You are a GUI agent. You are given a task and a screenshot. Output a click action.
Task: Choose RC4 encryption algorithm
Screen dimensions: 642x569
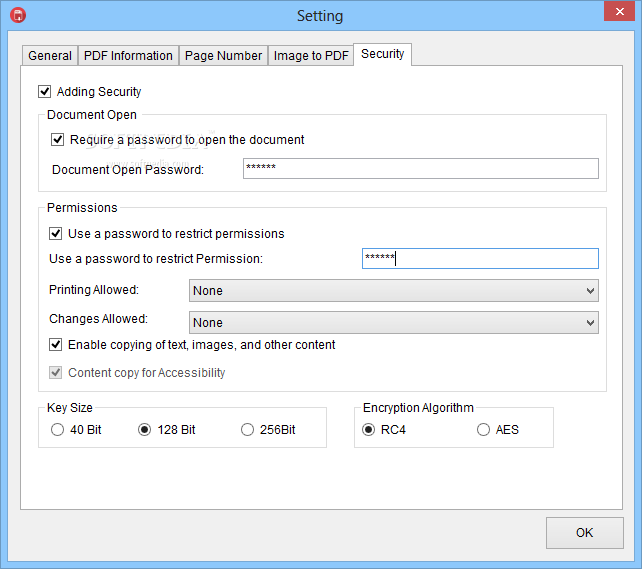368,429
